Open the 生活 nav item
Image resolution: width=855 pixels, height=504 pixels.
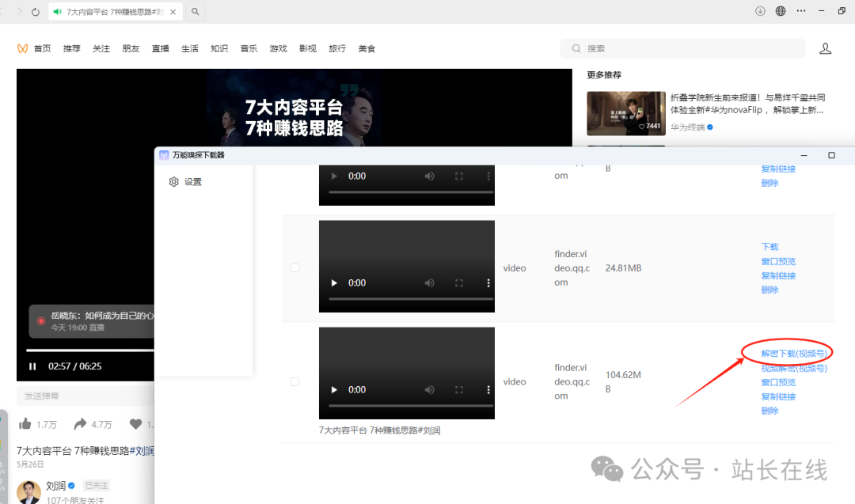coord(190,48)
